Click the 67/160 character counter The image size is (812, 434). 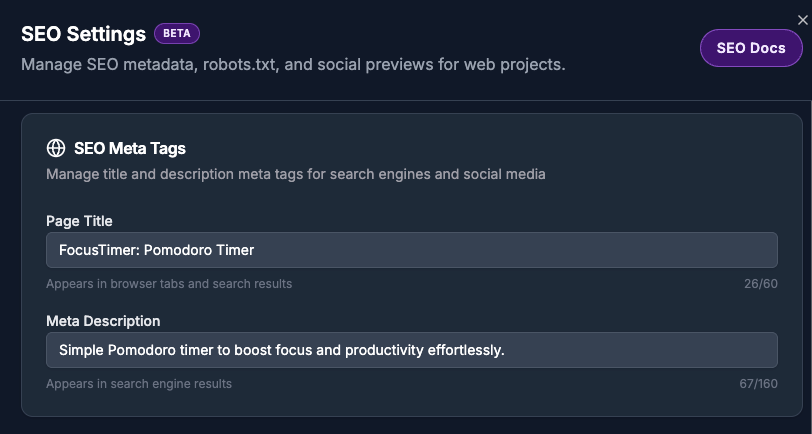(757, 384)
